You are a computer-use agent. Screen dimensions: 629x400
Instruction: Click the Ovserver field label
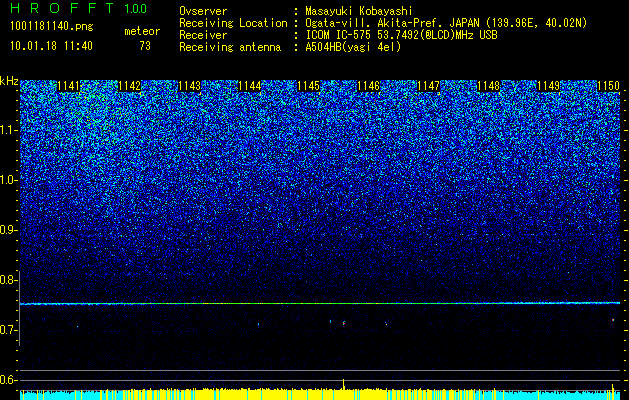click(x=203, y=11)
